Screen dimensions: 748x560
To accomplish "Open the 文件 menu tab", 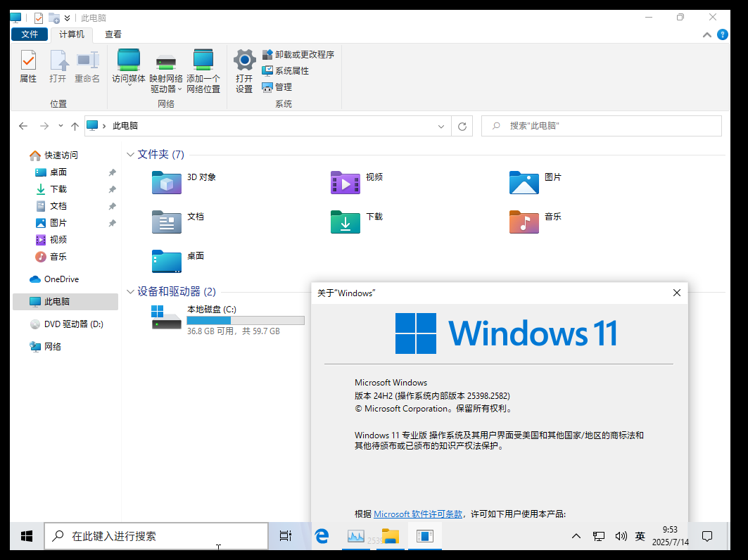I will (x=30, y=34).
